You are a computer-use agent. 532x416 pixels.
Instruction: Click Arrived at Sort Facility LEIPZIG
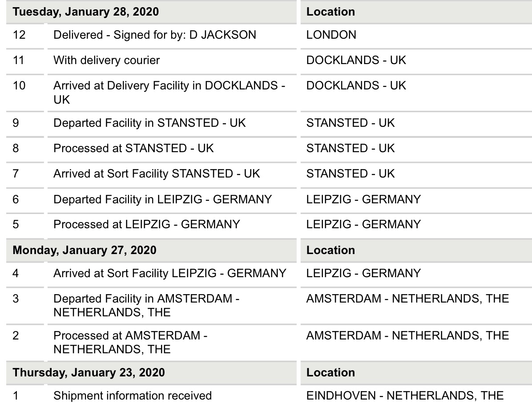coord(169,273)
